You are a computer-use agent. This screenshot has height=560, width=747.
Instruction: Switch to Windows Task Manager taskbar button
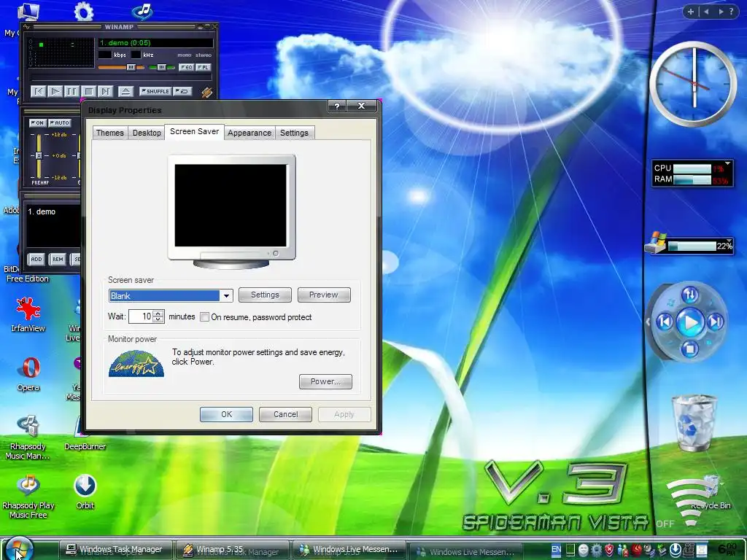115,550
